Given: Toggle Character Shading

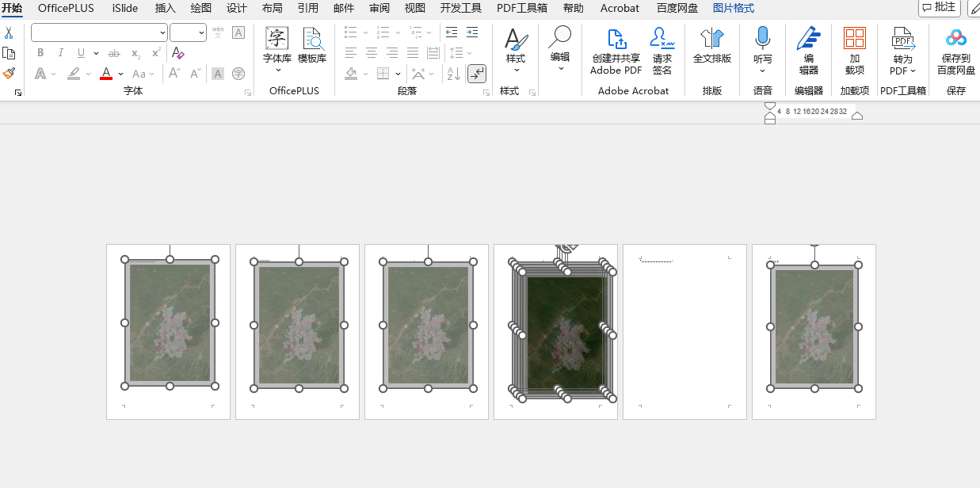Looking at the screenshot, I should pos(218,74).
